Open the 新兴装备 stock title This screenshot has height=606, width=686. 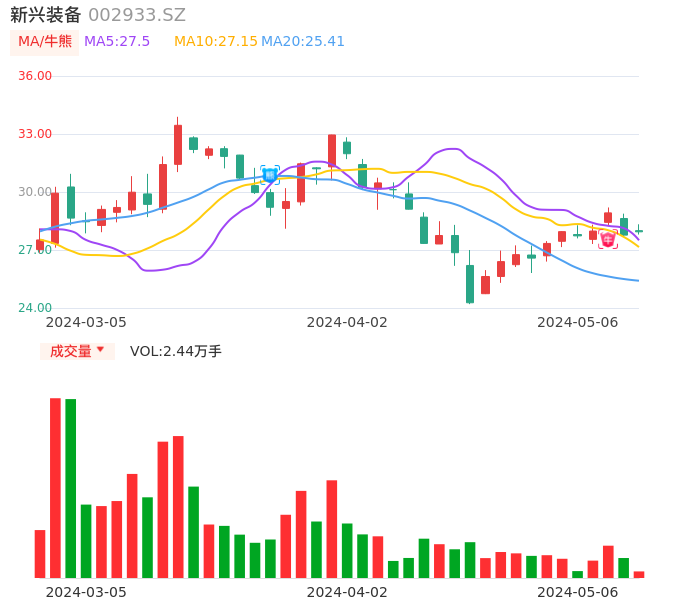click(46, 15)
